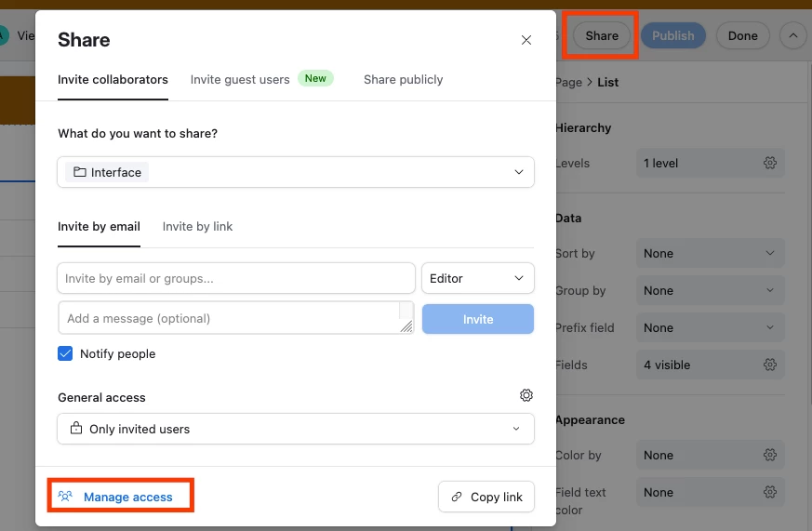
Task: Select the 1 level hierarchy setting
Action: click(710, 163)
